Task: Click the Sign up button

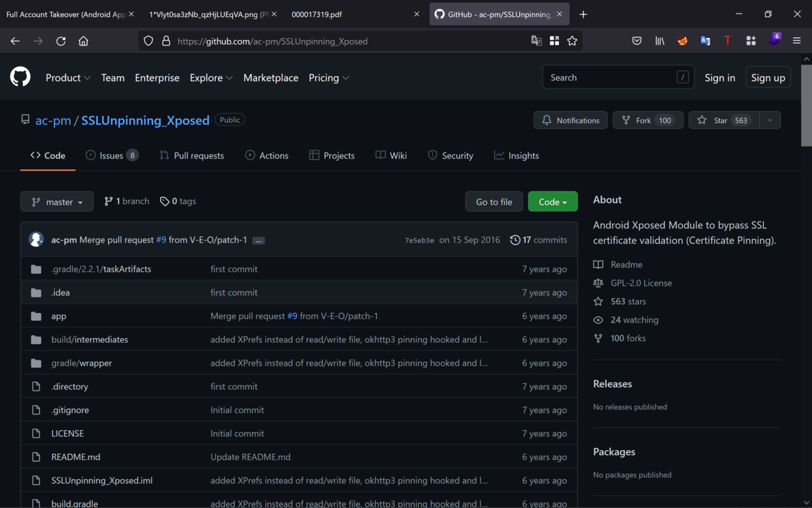Action: 768,78
